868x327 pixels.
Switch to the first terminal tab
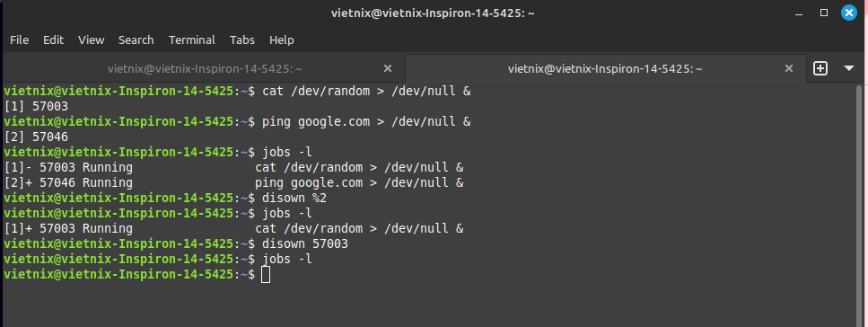205,68
